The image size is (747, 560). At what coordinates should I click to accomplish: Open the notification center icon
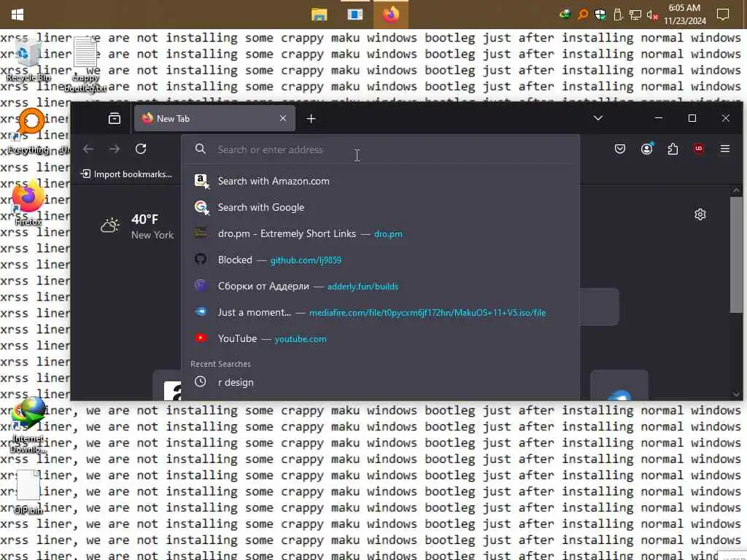pyautogui.click(x=723, y=15)
